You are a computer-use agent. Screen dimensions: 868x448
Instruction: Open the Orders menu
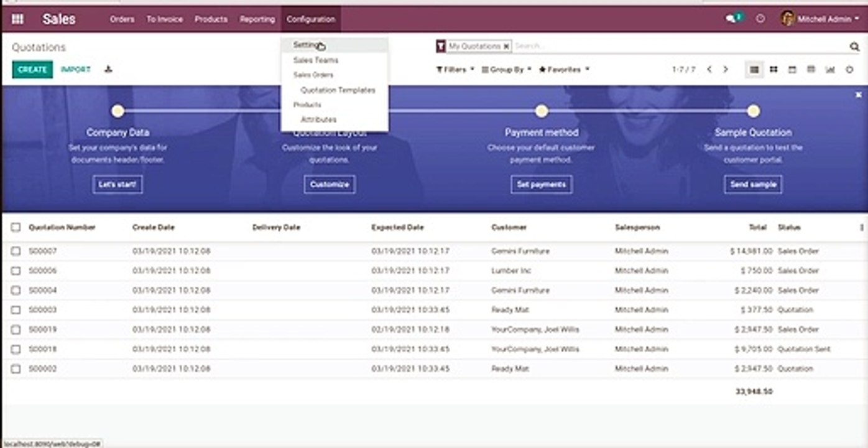[122, 19]
